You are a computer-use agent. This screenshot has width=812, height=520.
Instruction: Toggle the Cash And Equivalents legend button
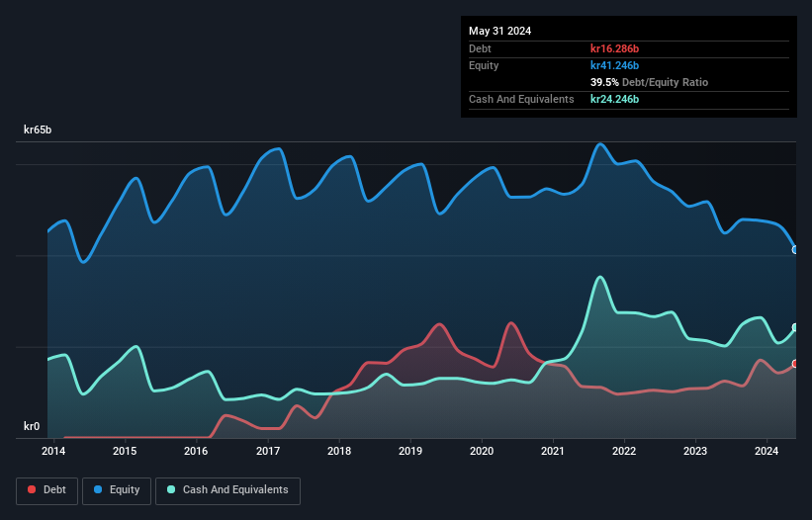click(227, 490)
